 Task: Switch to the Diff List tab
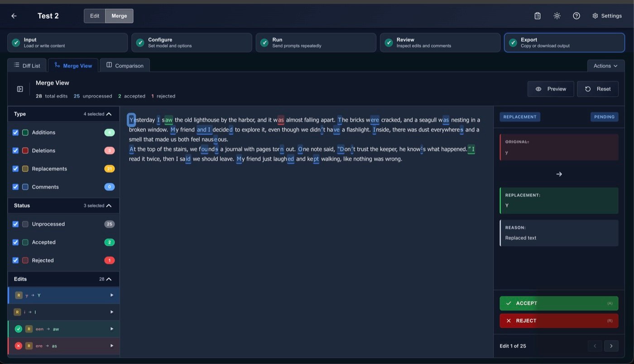point(27,66)
